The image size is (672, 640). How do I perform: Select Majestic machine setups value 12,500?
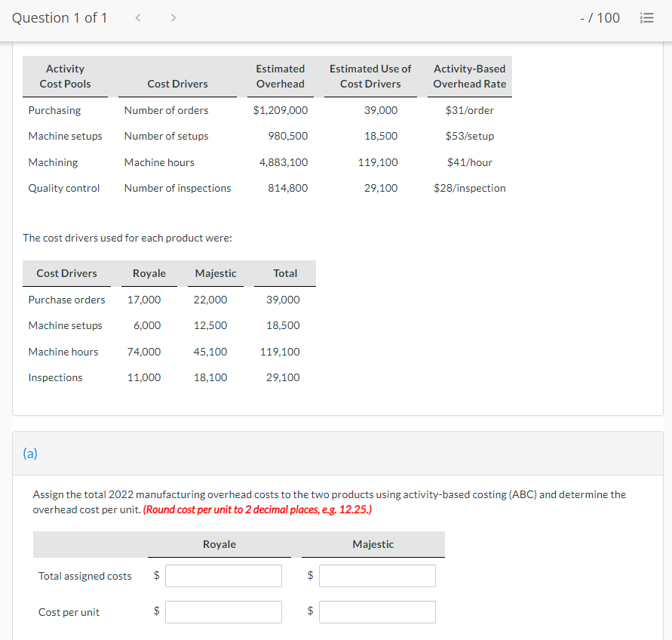[x=210, y=325]
